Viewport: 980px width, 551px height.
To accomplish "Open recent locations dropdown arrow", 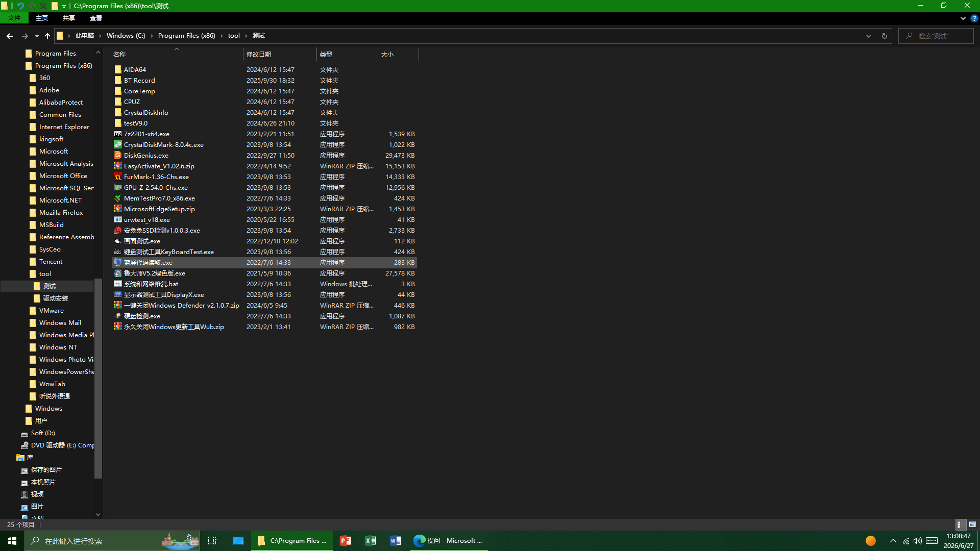I will click(37, 36).
